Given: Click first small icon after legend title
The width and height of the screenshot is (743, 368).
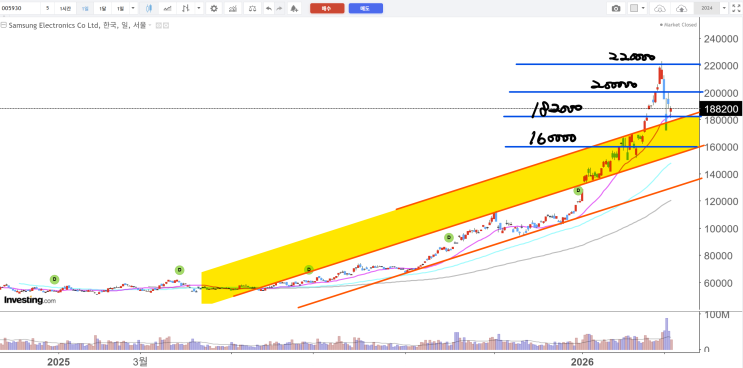Looking at the screenshot, I should (158, 25).
